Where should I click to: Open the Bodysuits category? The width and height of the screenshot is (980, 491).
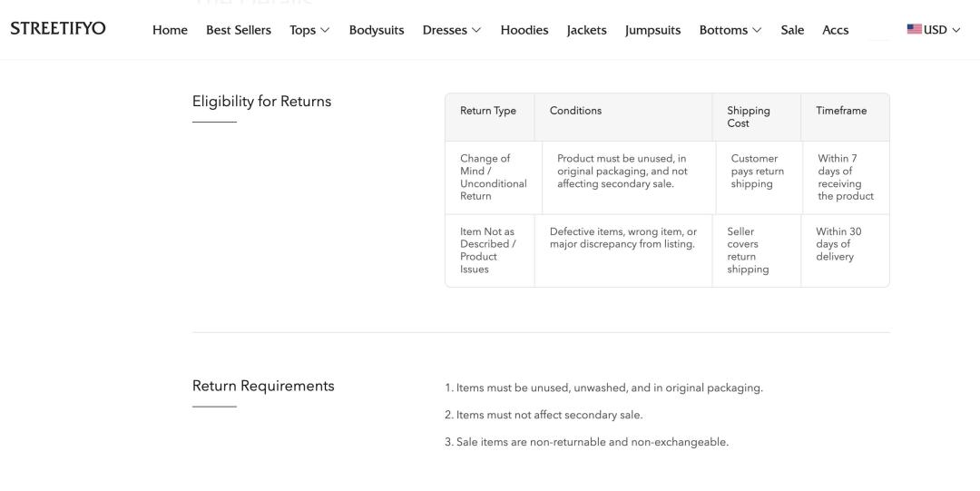(x=377, y=30)
